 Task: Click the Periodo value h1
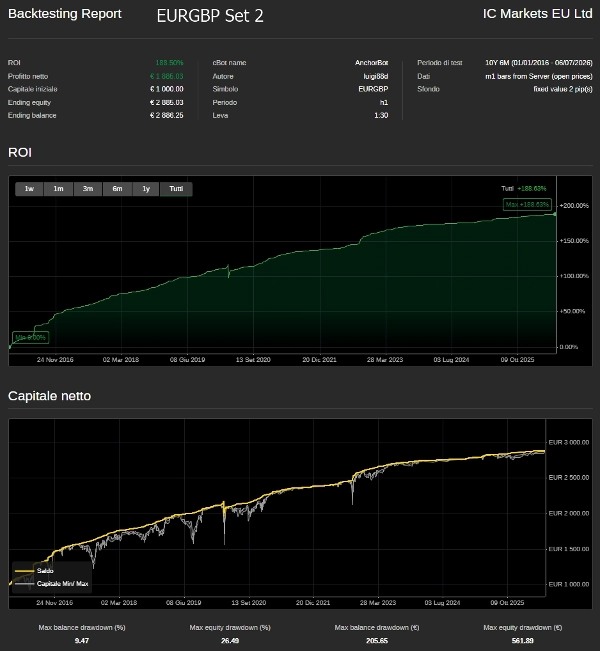click(x=384, y=103)
